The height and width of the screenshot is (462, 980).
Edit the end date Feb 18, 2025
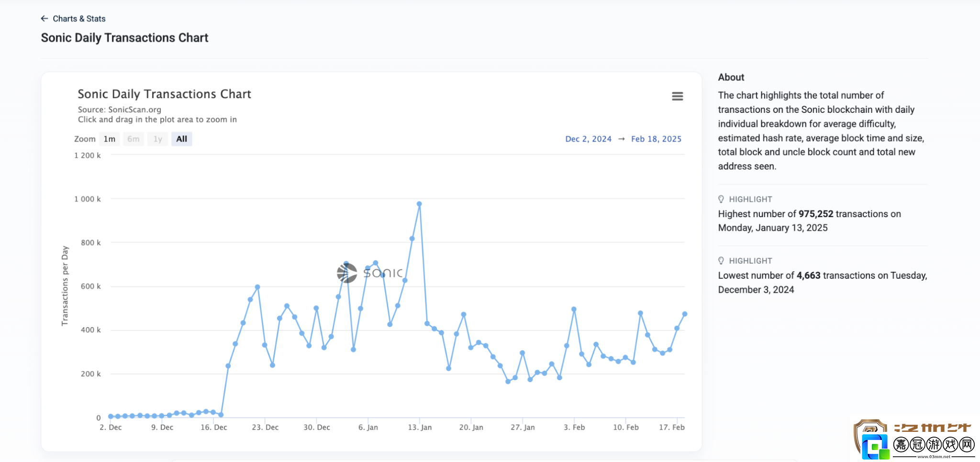[x=656, y=139]
